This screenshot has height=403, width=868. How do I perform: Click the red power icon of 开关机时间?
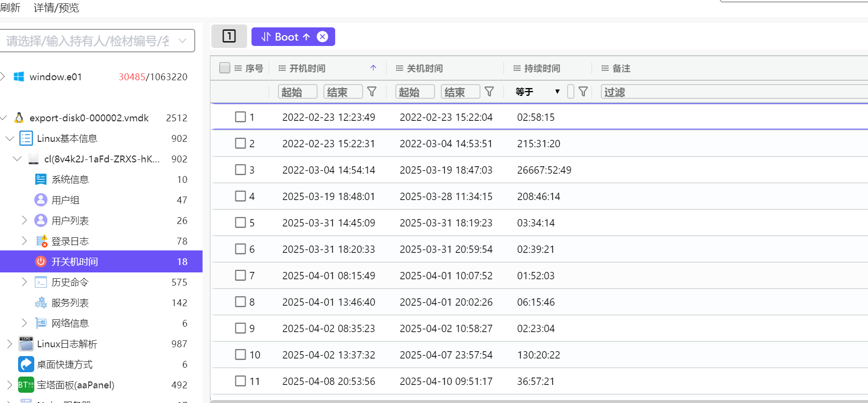[41, 262]
